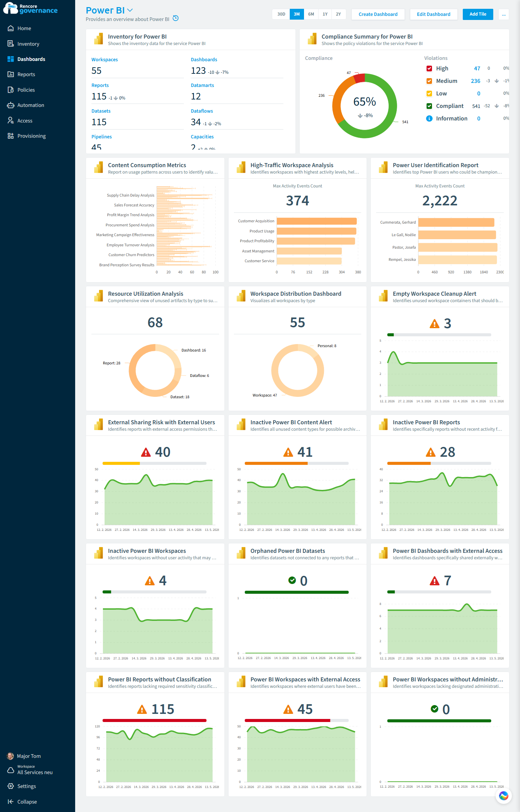
Task: Open the Home sidebar icon
Action: tap(10, 28)
